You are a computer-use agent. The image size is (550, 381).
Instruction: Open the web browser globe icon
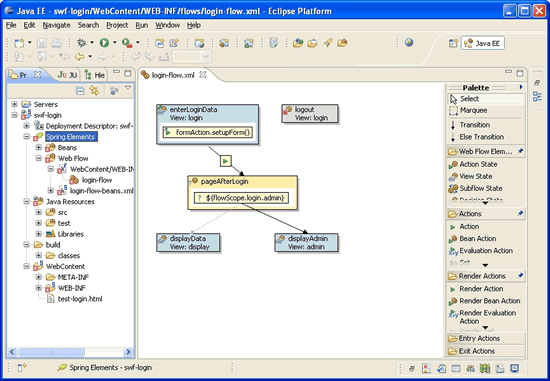[409, 42]
